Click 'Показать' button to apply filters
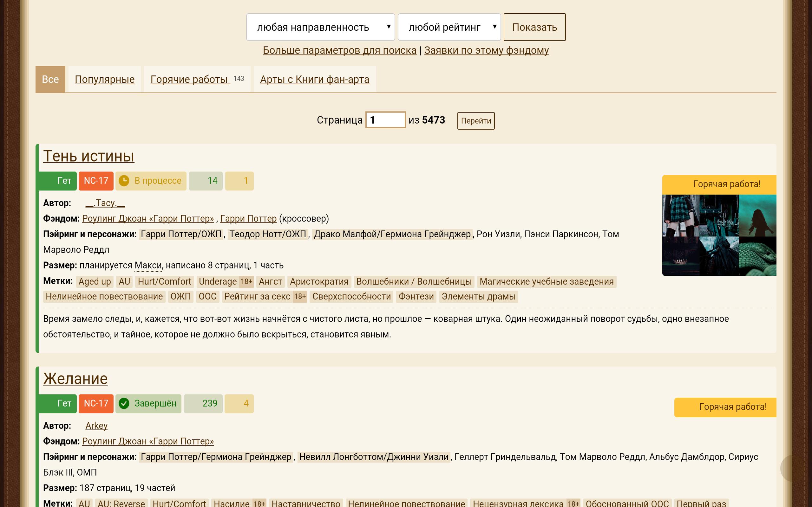Screen dimensions: 812x507 [x=534, y=27]
